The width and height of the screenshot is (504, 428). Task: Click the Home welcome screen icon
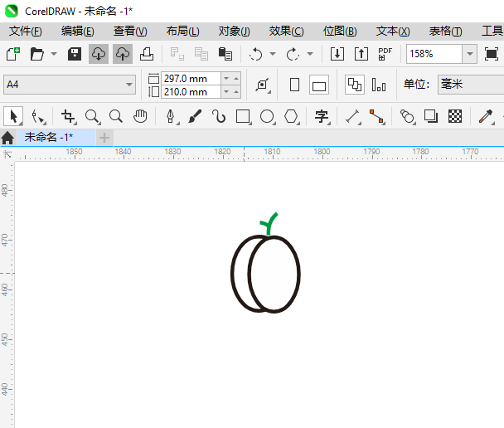(x=7, y=138)
